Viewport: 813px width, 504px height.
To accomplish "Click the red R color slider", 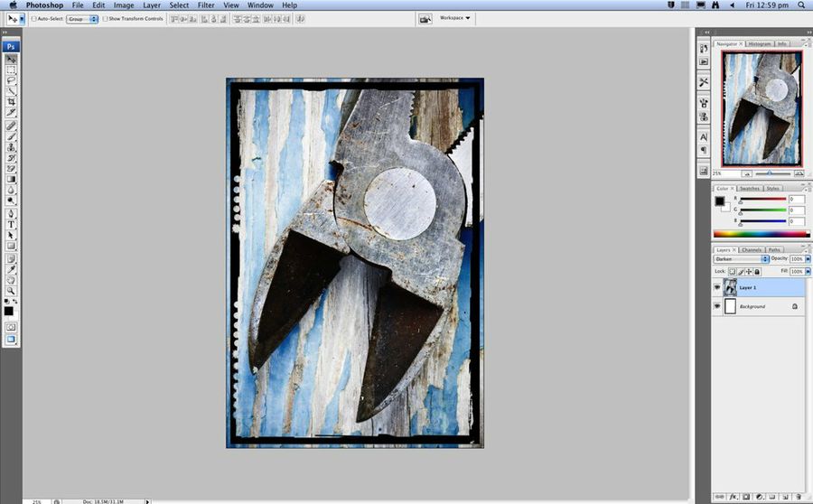I will coord(762,200).
